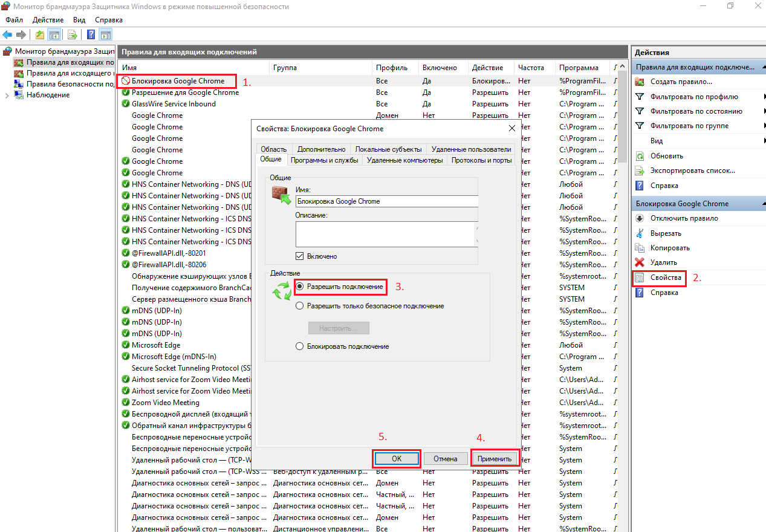This screenshot has height=532, width=766.
Task: Click the red block icon of Блокировка Google Chrome
Action: [126, 81]
